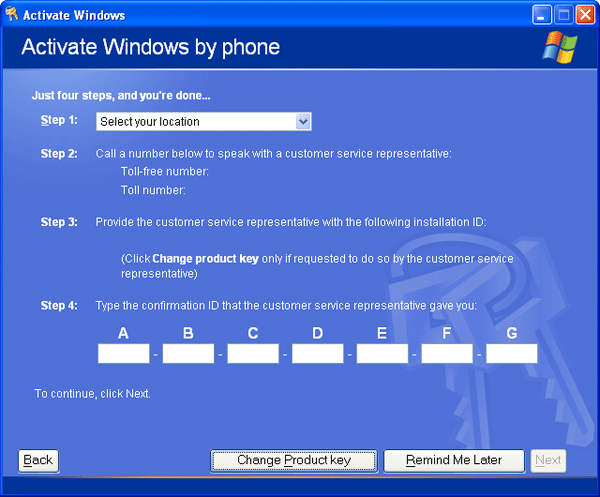Click Change Product key button
600x497 pixels.
pos(294,461)
